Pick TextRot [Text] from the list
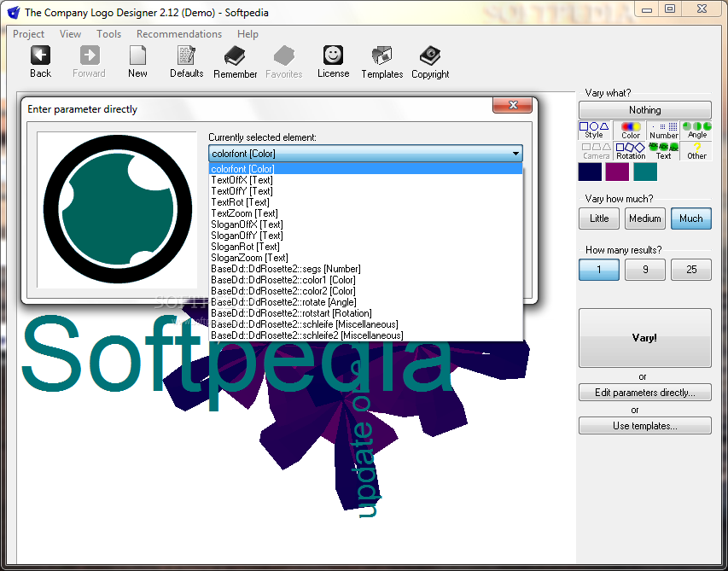This screenshot has height=571, width=728. click(x=366, y=202)
